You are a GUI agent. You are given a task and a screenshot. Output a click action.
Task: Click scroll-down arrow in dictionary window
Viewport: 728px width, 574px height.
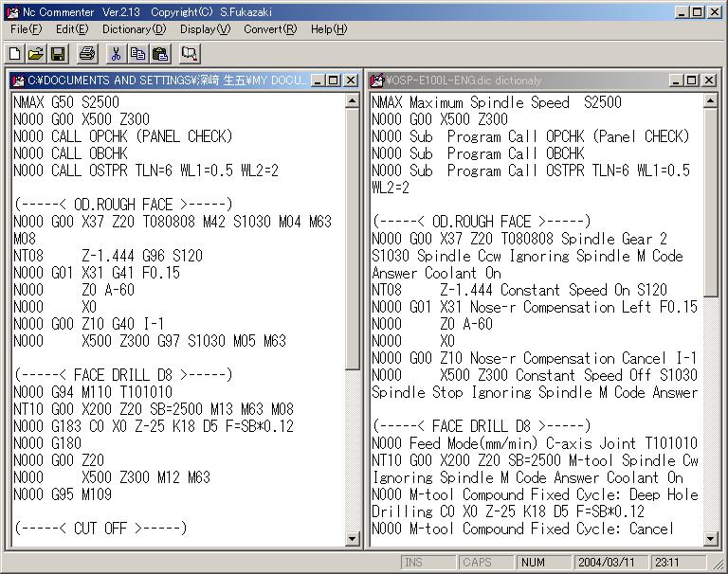710,538
